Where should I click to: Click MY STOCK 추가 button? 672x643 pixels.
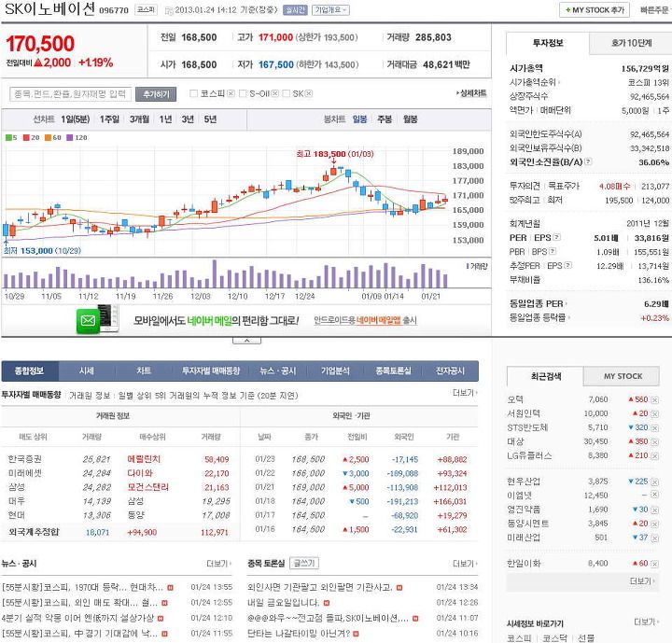595,10
